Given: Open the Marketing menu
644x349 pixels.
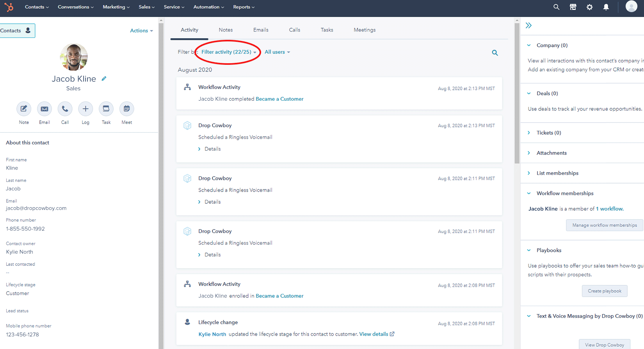Looking at the screenshot, I should click(116, 7).
